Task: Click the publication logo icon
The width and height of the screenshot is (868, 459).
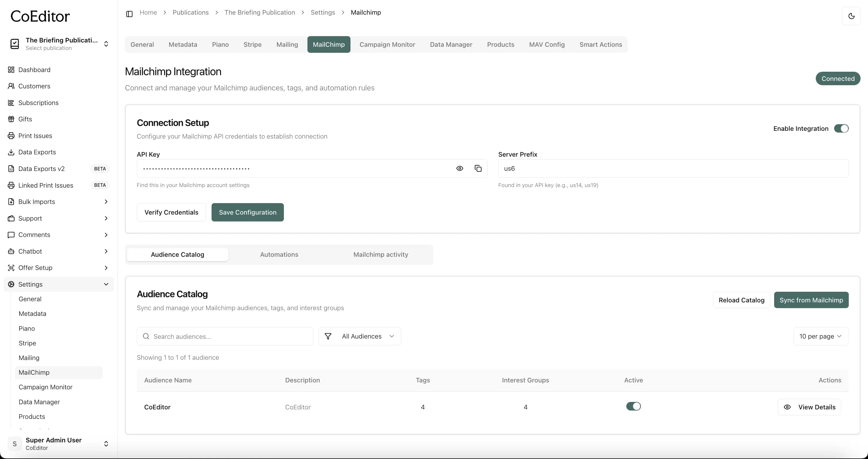Action: pos(14,44)
